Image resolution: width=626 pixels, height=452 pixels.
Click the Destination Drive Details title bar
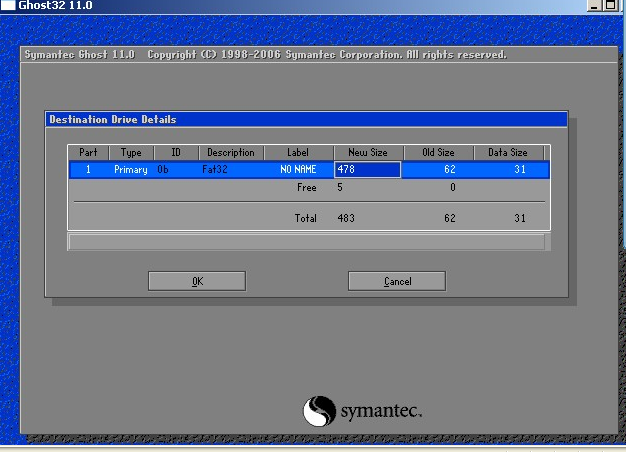[306, 119]
